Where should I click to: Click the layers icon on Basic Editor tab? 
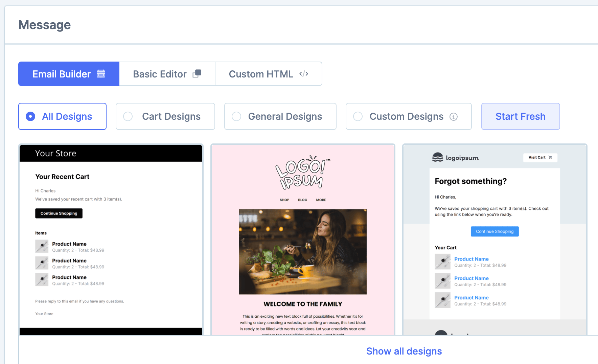198,74
